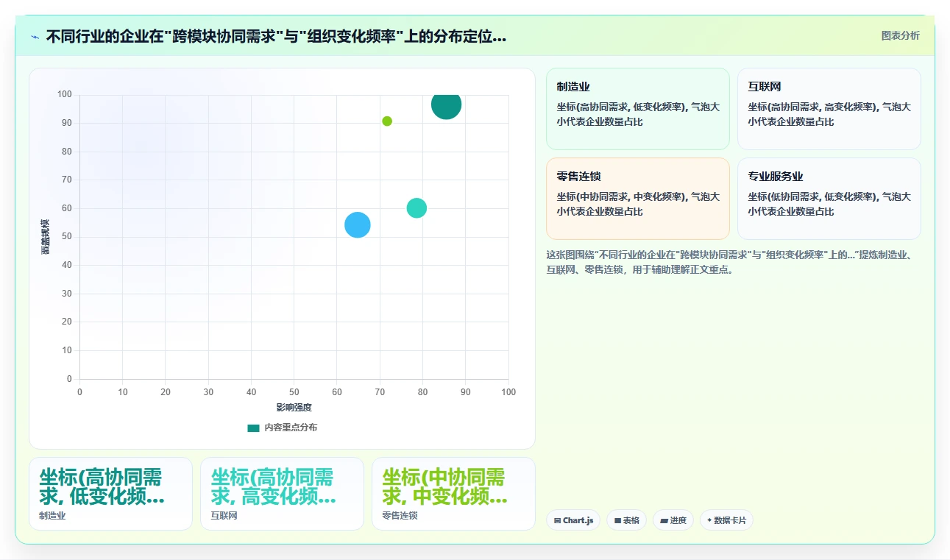
Task: Click the Chart.js tag icon
Action: click(558, 520)
